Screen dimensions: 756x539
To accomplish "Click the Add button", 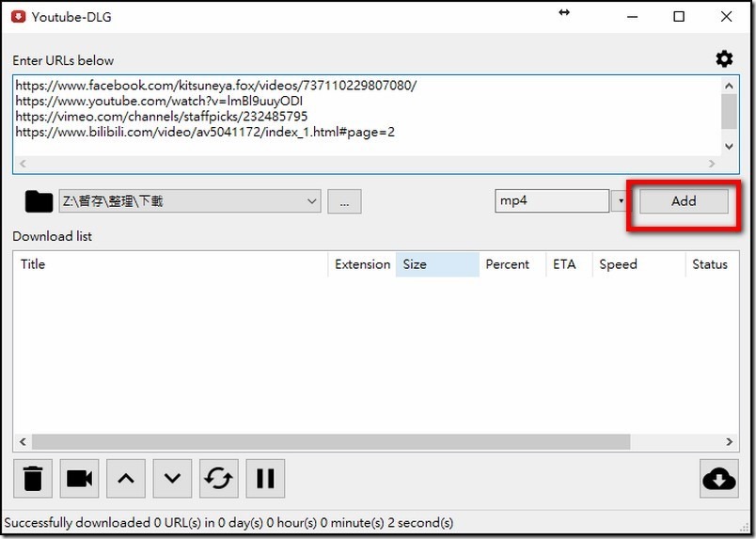I will click(684, 201).
